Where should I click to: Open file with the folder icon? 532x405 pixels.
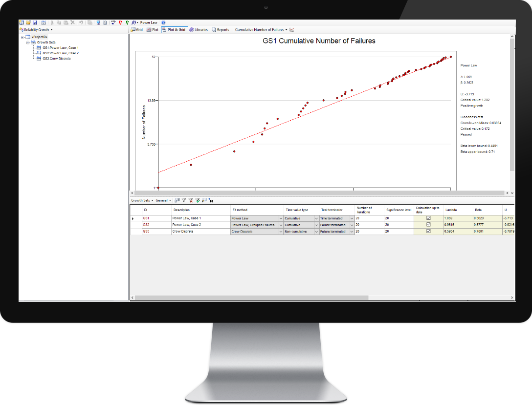28,22
